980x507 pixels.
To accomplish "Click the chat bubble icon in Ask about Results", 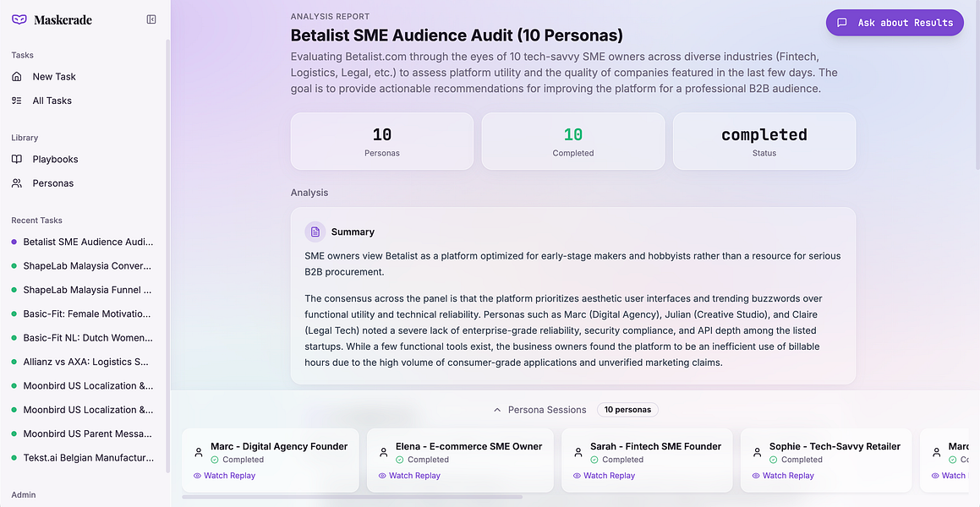I will click(x=842, y=23).
